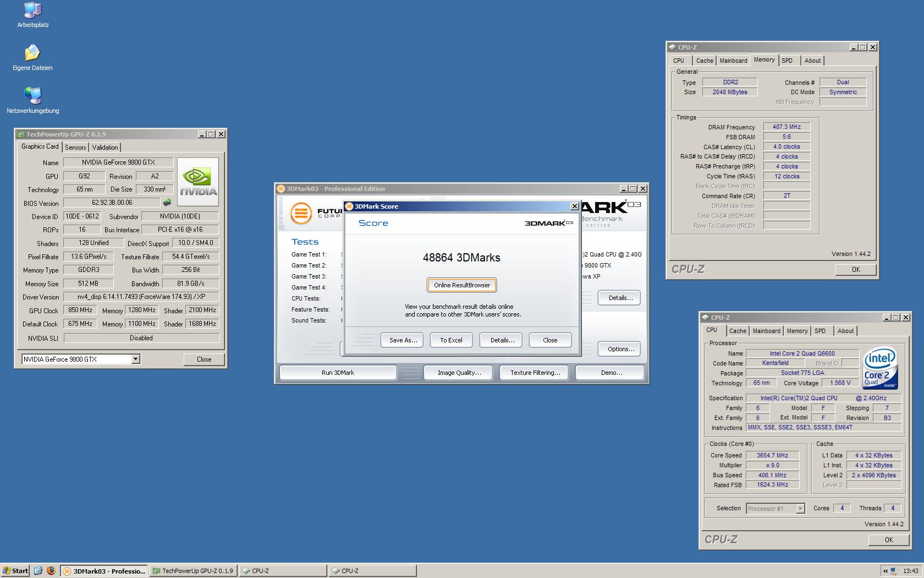Click the Driver Version field in GPU-Z
Image resolution: width=924 pixels, height=578 pixels.
141,297
